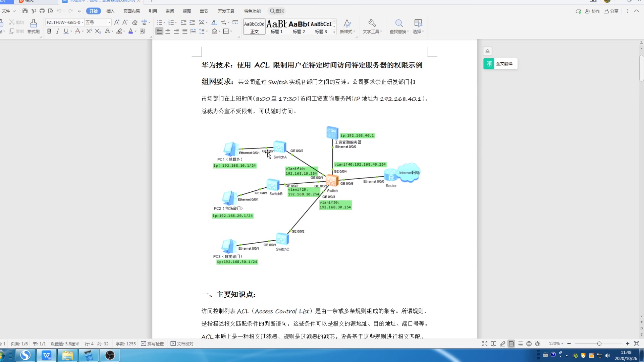Click the Copy (复制) icon
Viewport: 644px width, 362px height.
[x=12, y=31]
